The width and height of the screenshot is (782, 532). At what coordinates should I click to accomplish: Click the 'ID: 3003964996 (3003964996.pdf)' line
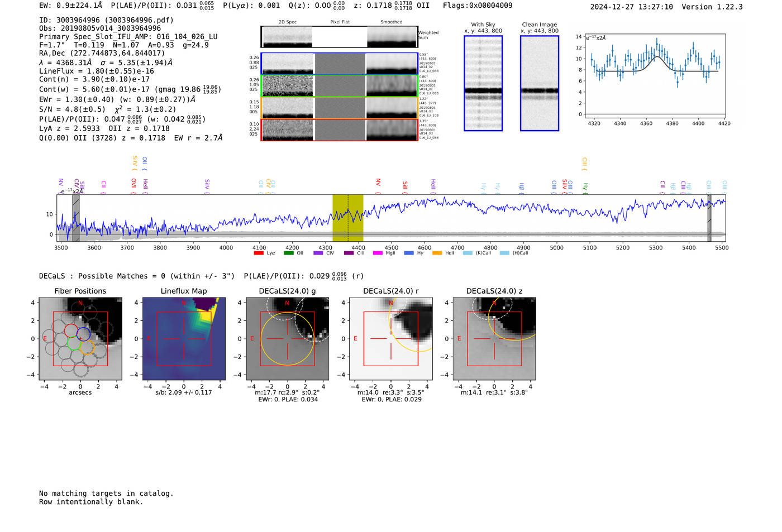tap(106, 20)
